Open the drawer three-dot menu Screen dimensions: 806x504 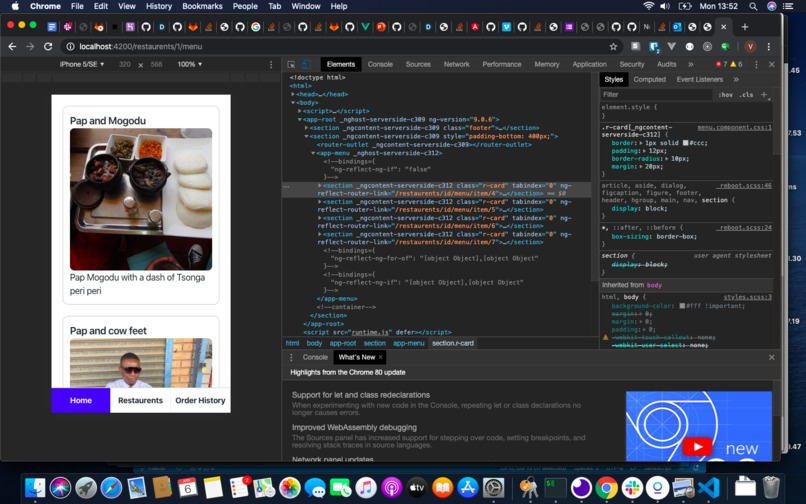291,357
